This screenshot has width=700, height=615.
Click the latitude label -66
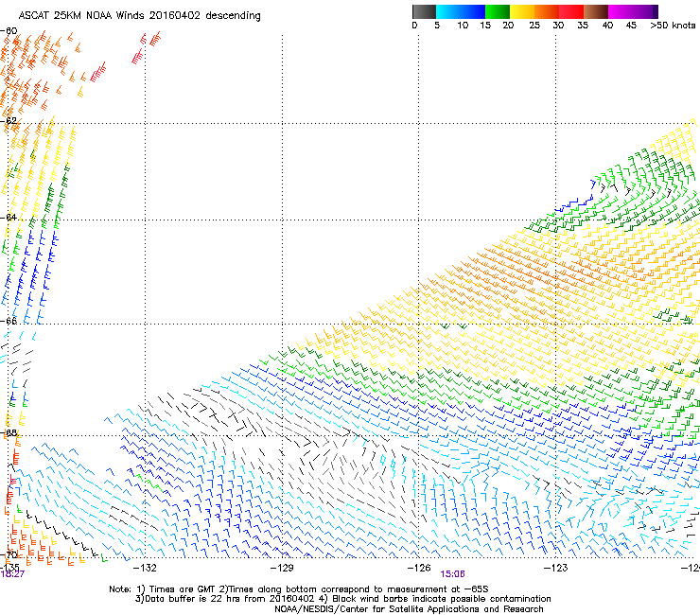point(9,321)
